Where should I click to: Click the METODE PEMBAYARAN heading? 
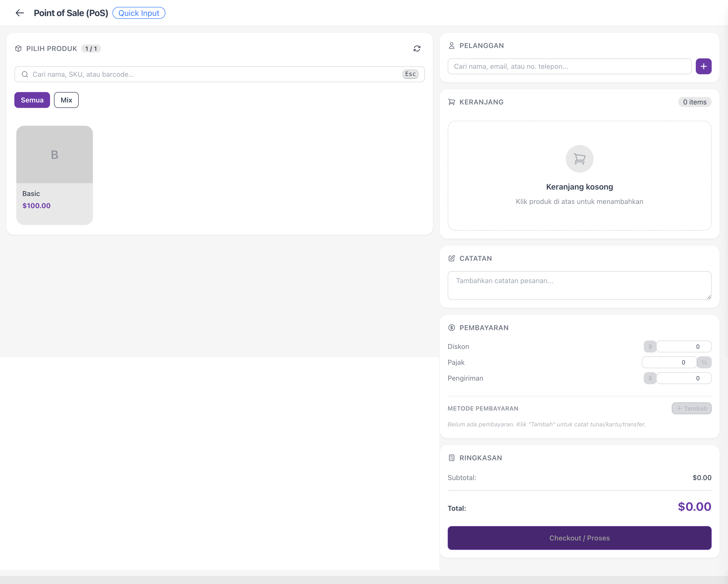tap(483, 408)
